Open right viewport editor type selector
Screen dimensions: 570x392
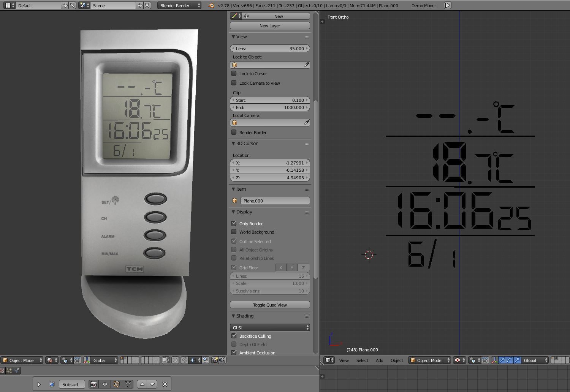pos(329,360)
